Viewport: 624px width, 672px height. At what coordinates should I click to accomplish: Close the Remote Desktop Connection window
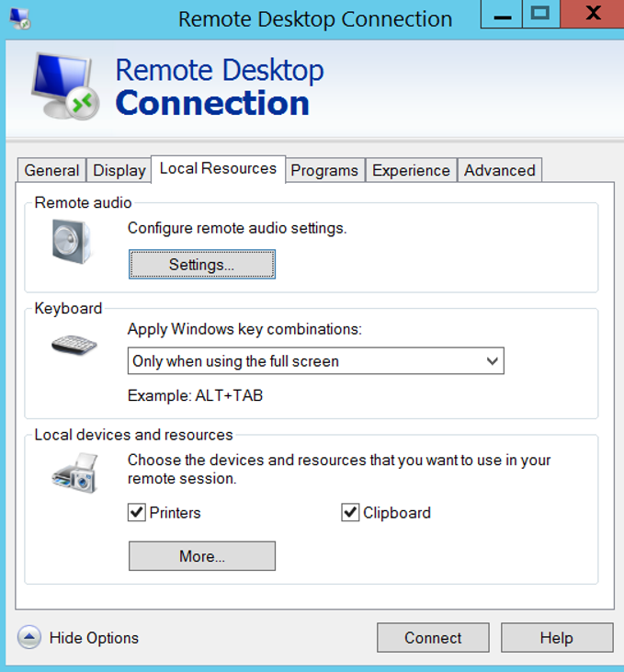[x=593, y=14]
